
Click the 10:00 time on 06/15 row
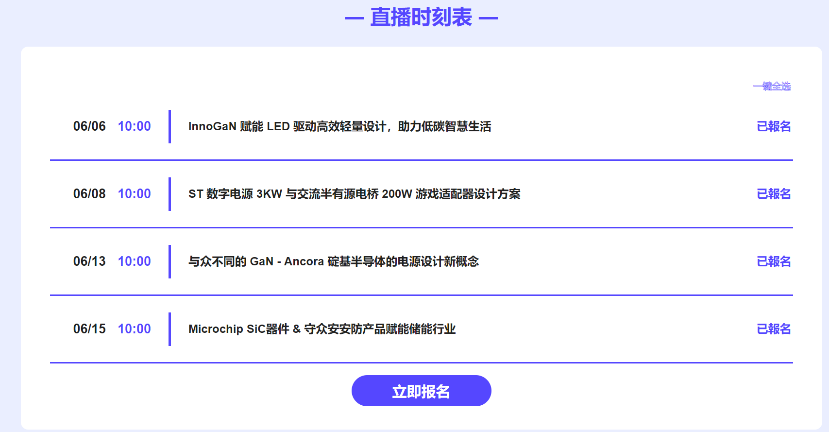click(x=134, y=329)
